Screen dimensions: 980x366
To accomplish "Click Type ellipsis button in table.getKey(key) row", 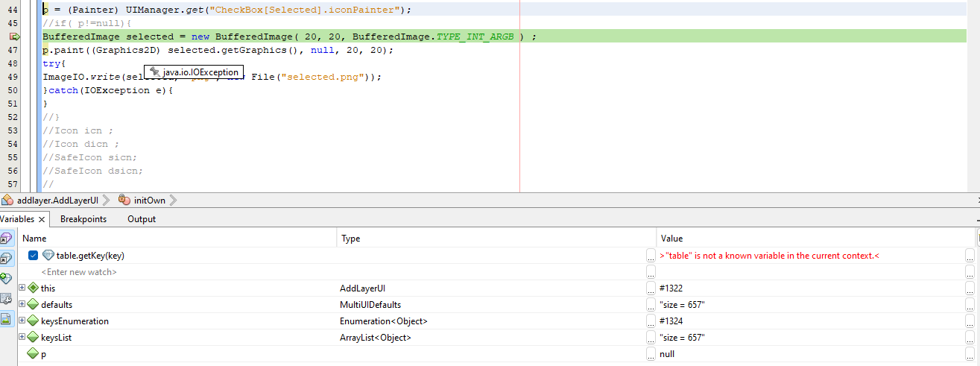I will coord(651,256).
